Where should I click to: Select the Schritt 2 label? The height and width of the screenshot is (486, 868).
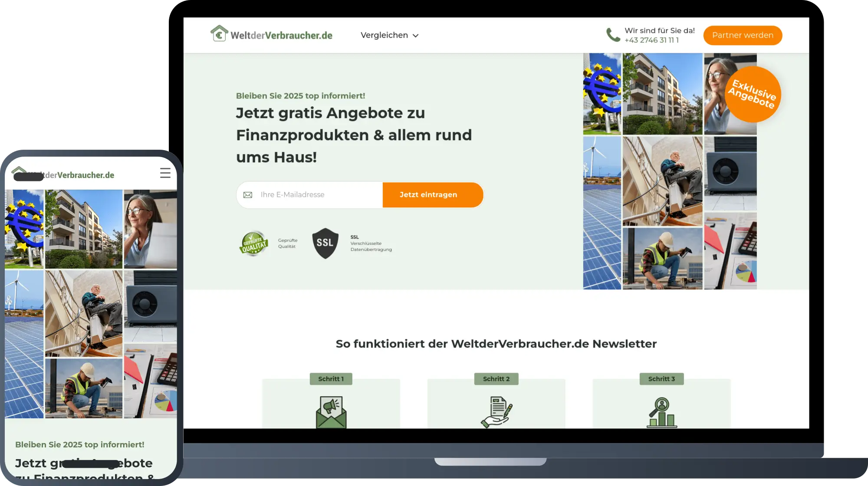pyautogui.click(x=496, y=378)
